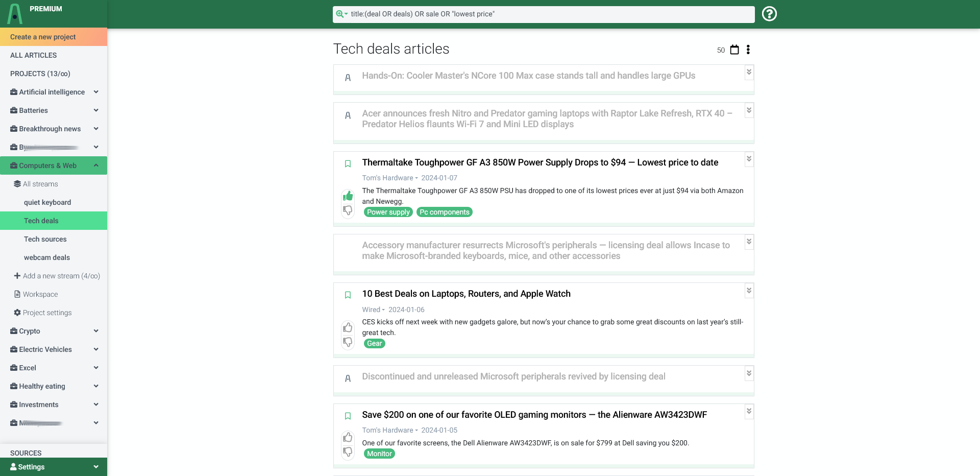Image resolution: width=980 pixels, height=476 pixels.
Task: Open Wired source dropdown
Action: (374, 310)
